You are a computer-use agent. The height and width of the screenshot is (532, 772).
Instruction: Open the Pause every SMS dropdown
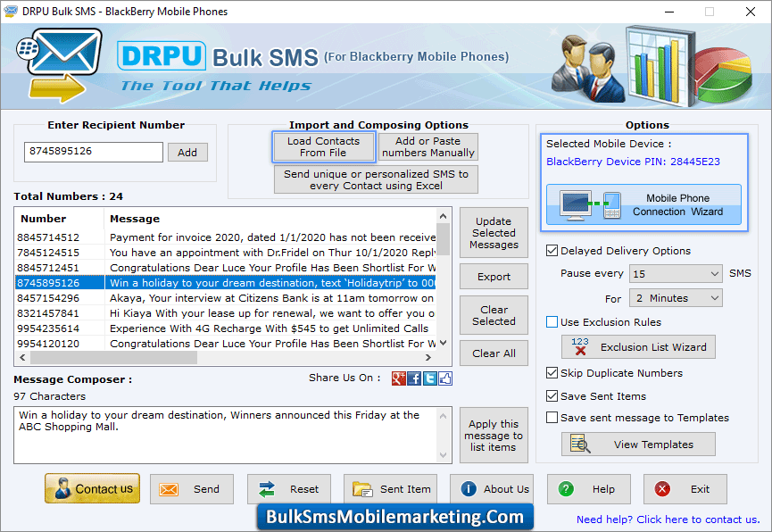tap(676, 273)
